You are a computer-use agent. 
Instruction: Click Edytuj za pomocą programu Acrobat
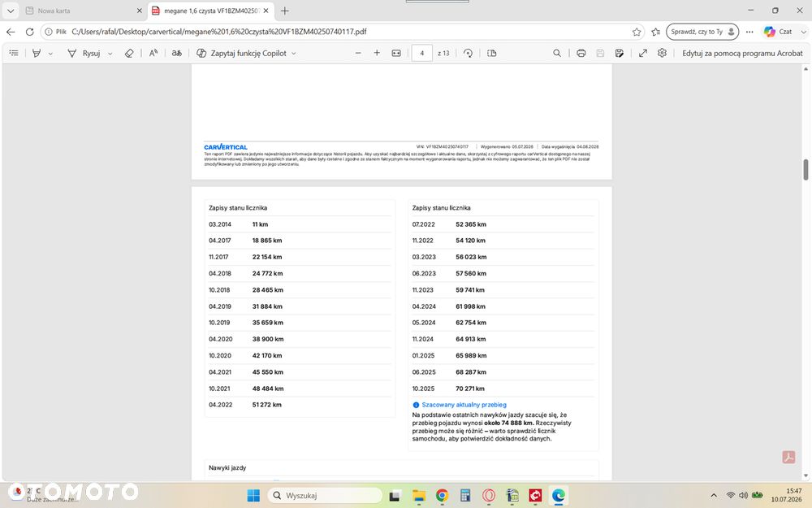click(742, 53)
